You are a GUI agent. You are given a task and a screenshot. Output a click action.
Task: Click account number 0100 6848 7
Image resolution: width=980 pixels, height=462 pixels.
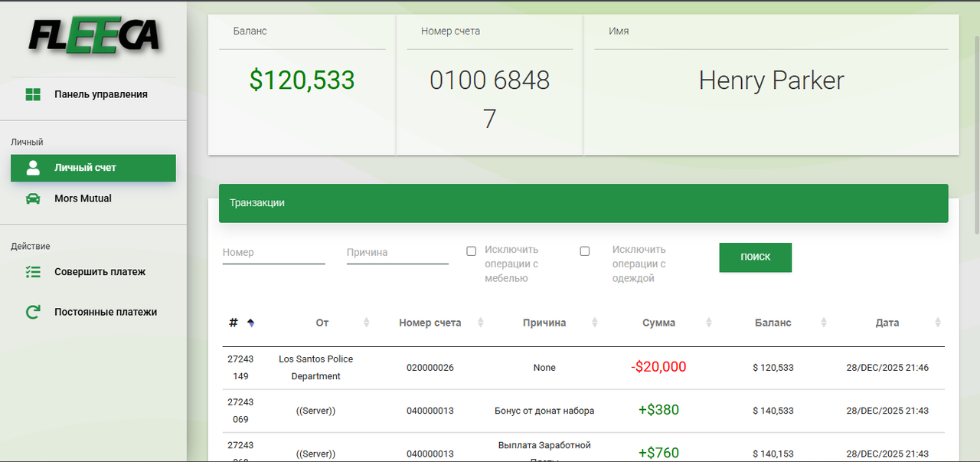pyautogui.click(x=490, y=100)
